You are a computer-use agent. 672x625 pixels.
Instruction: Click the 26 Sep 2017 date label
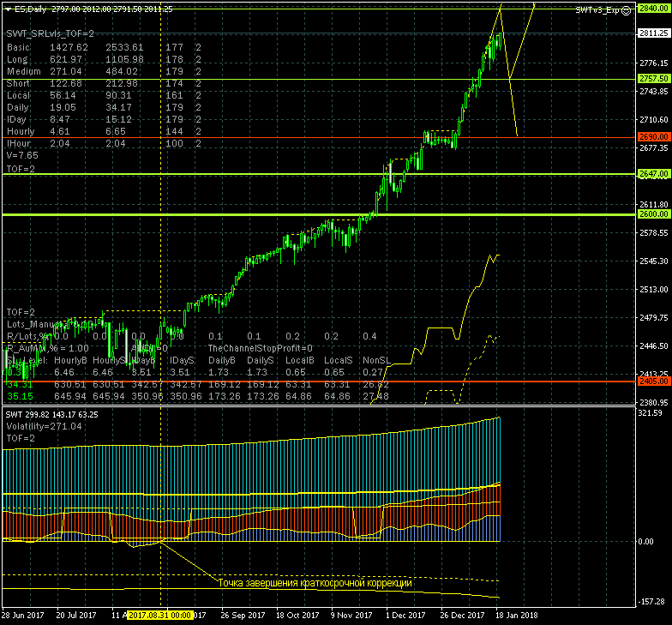click(x=243, y=615)
